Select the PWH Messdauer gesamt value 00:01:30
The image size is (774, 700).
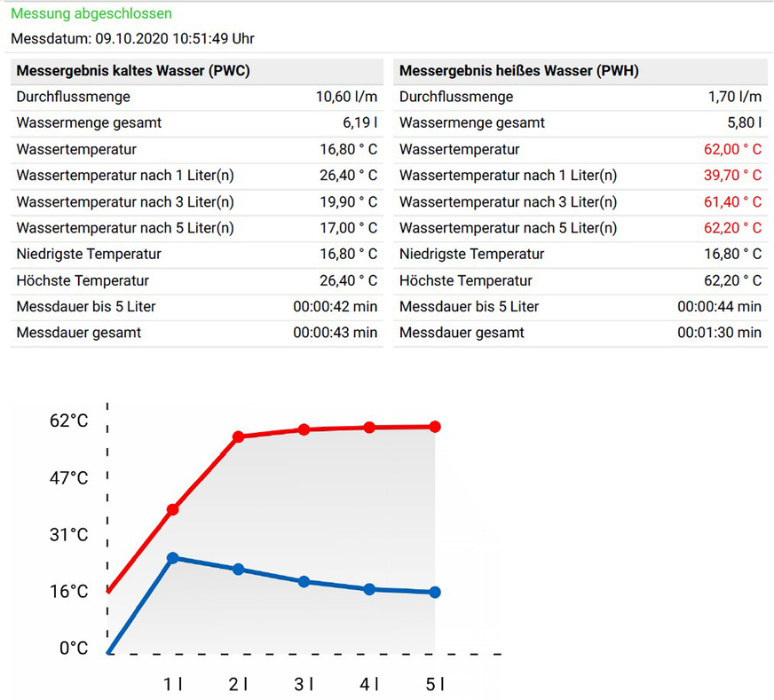click(x=719, y=333)
